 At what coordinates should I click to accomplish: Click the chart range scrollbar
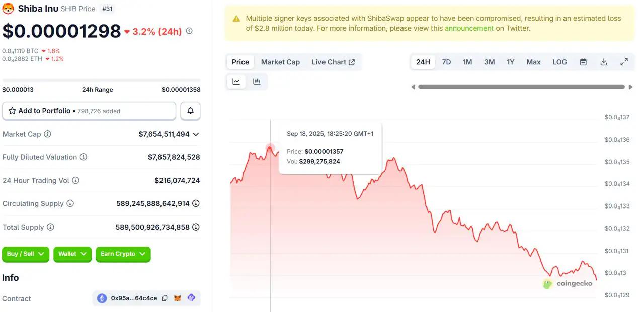[x=521, y=87]
